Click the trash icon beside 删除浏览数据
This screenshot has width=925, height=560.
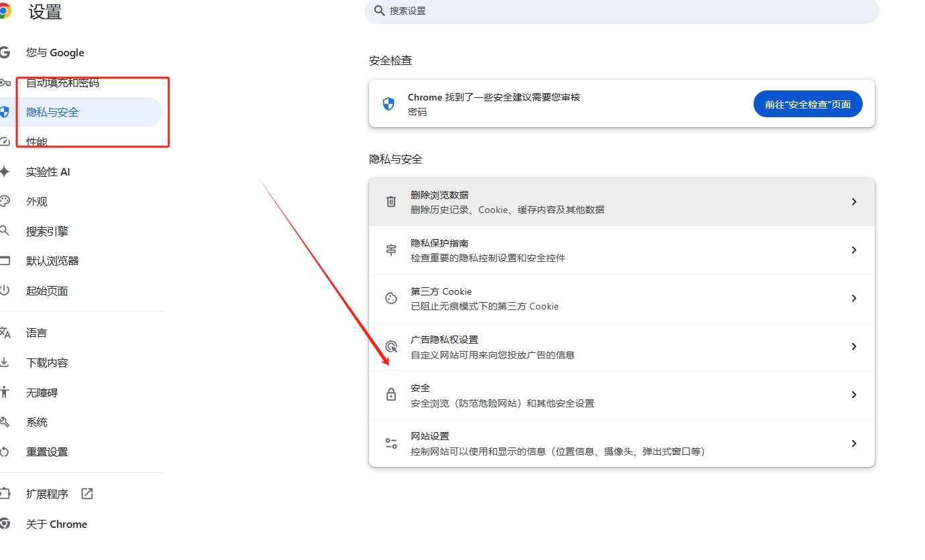click(x=390, y=202)
